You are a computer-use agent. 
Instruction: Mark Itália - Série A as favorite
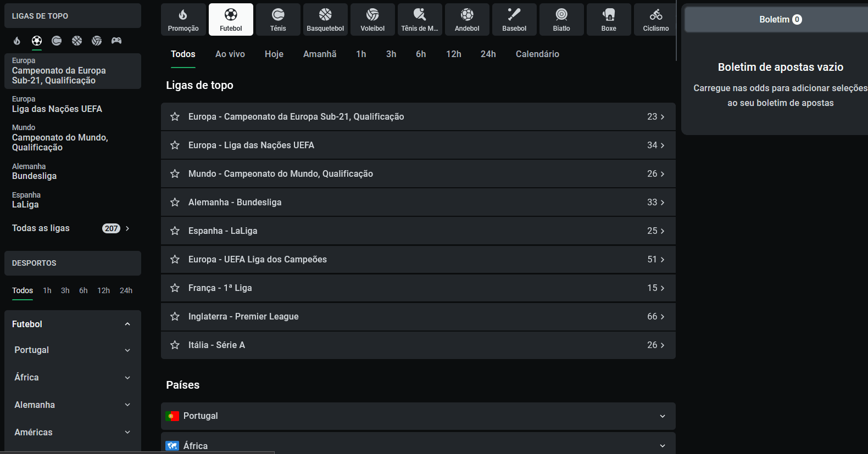[175, 345]
